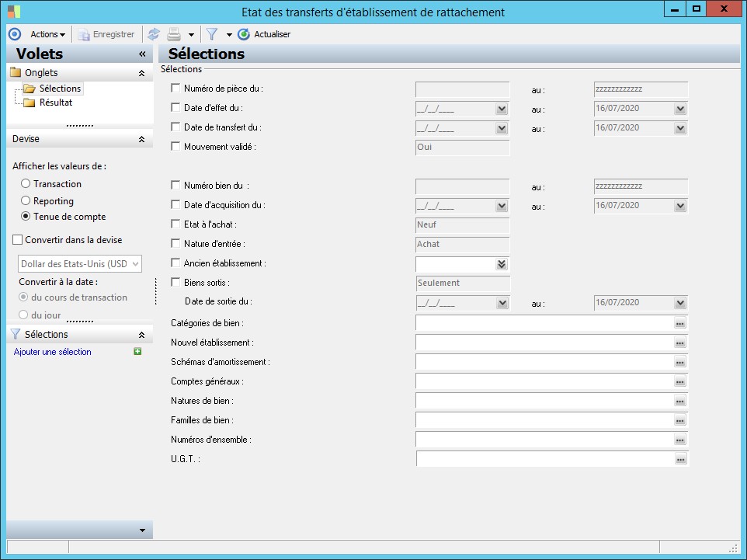The image size is (747, 560).
Task: Click ellipsis button for Schémas d'amortissement
Action: tap(679, 363)
